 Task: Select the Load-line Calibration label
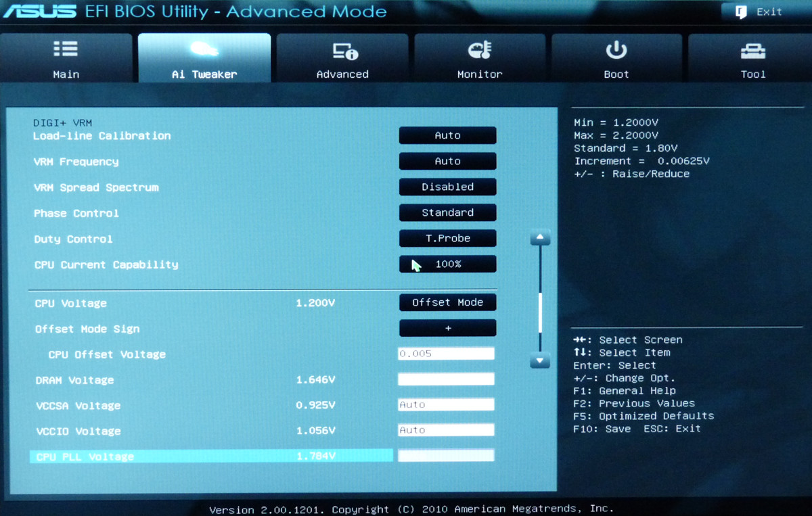102,136
